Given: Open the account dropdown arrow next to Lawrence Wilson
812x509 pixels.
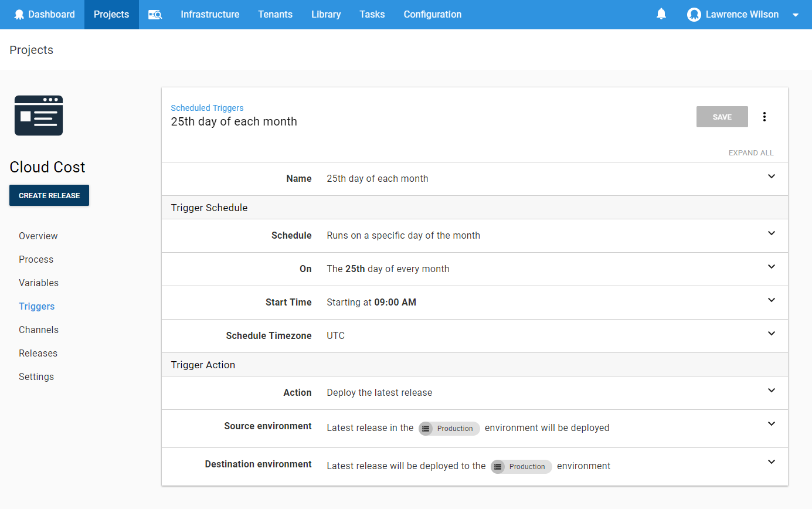Looking at the screenshot, I should [795, 15].
